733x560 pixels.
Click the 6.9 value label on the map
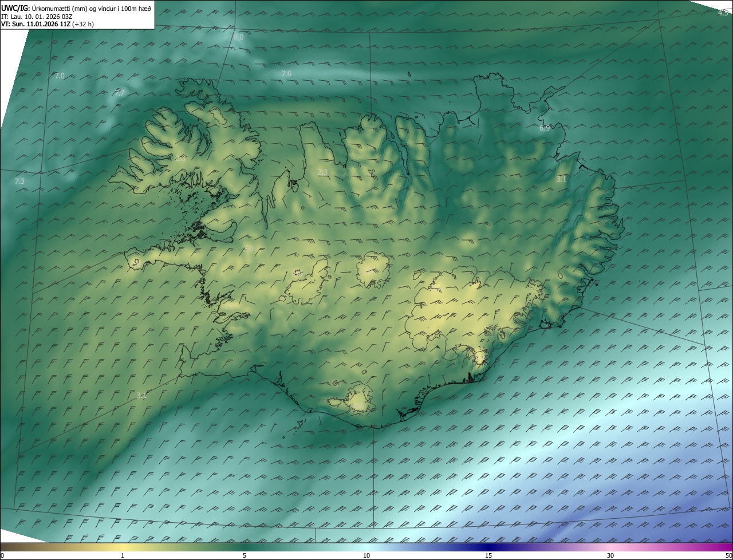545,128
